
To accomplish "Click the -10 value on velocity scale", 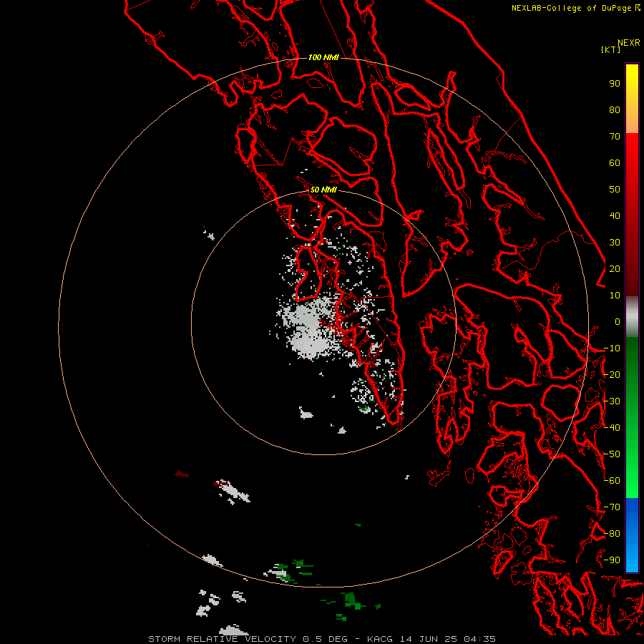I will [612, 348].
